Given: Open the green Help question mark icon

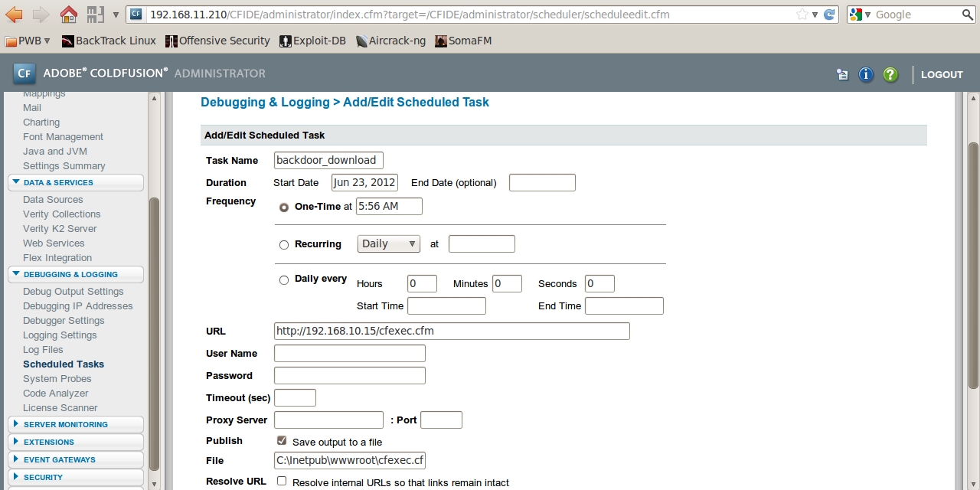Looking at the screenshot, I should (x=890, y=74).
